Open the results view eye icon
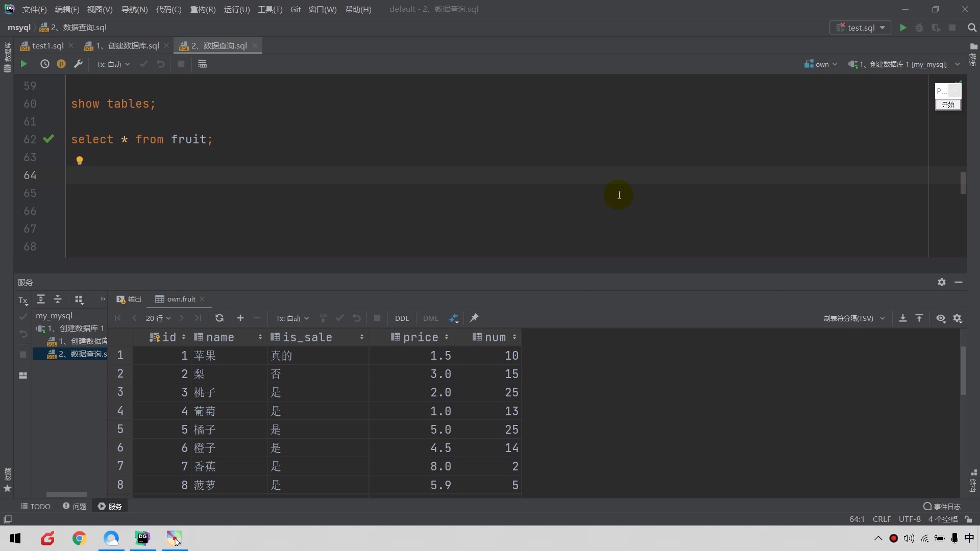 point(941,318)
